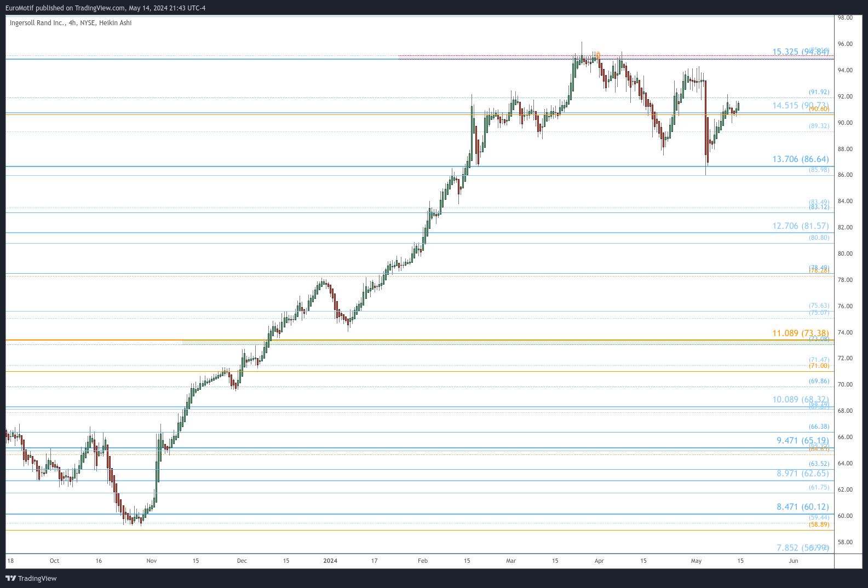Click the TradingView logo in the footer
868x588 pixels.
point(31,578)
